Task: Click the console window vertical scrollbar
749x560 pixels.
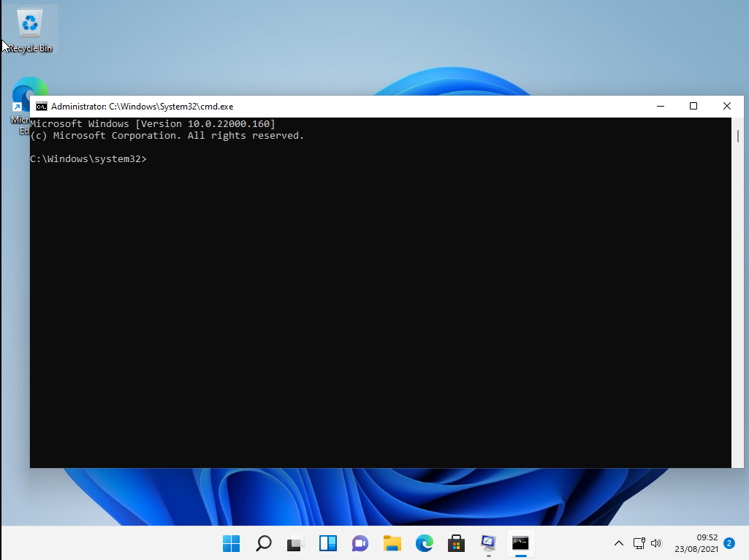Action: pos(738,292)
